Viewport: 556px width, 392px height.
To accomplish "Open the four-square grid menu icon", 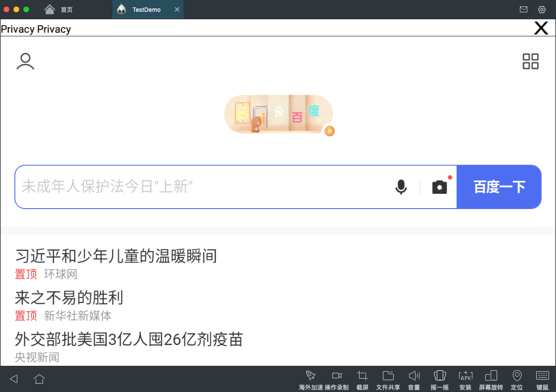I will (x=530, y=61).
